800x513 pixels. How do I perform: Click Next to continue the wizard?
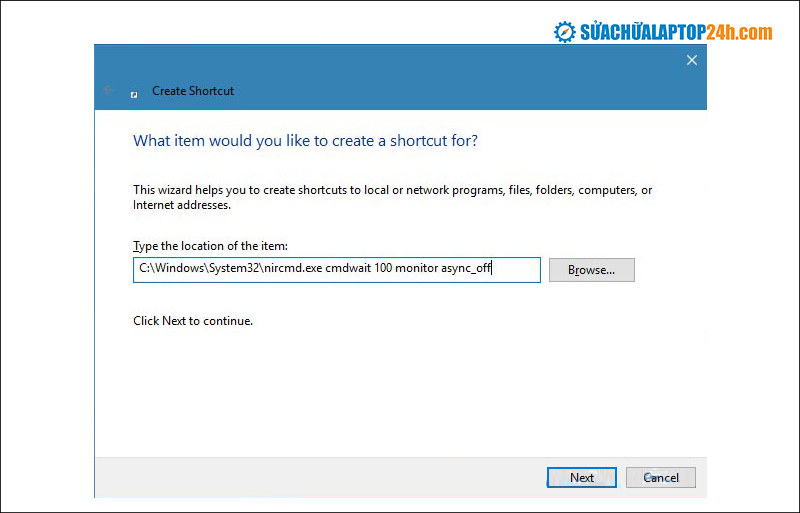[582, 477]
